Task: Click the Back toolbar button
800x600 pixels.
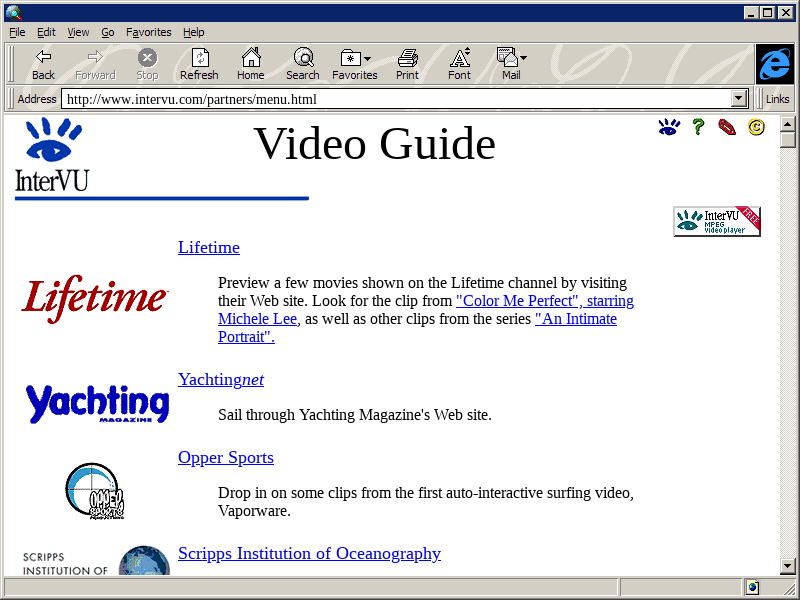Action: (x=43, y=64)
